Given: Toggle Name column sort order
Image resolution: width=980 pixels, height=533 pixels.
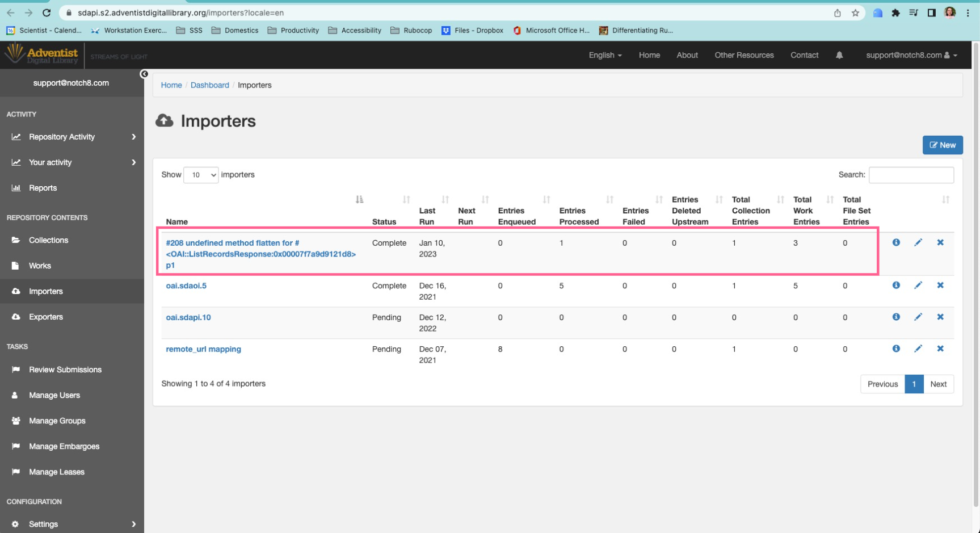Looking at the screenshot, I should click(x=359, y=199).
